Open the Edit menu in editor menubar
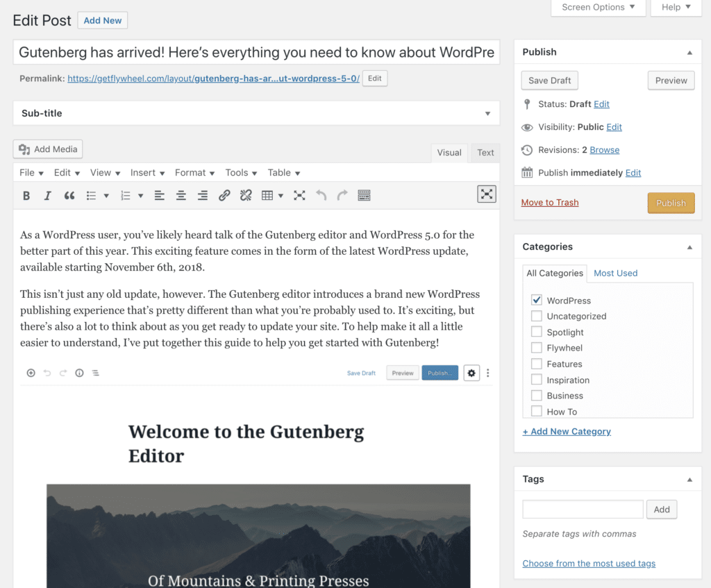This screenshot has height=588, width=711. pos(67,173)
